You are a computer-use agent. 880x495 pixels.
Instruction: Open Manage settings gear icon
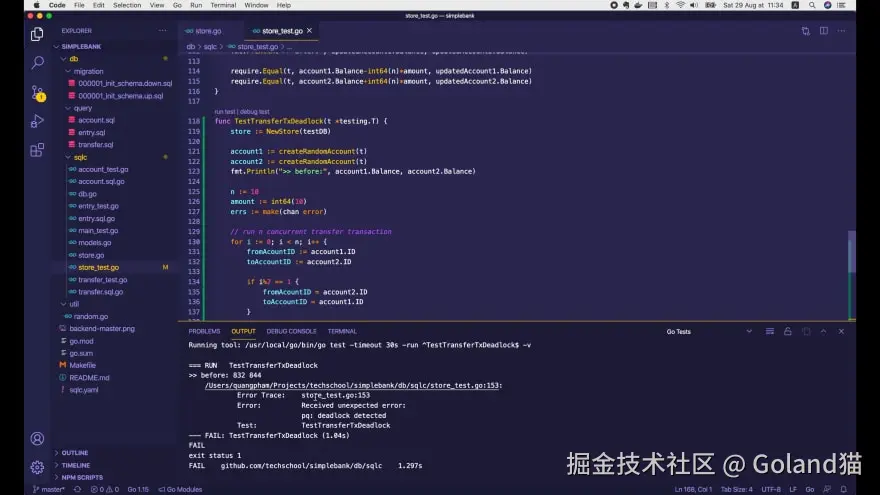tap(37, 467)
